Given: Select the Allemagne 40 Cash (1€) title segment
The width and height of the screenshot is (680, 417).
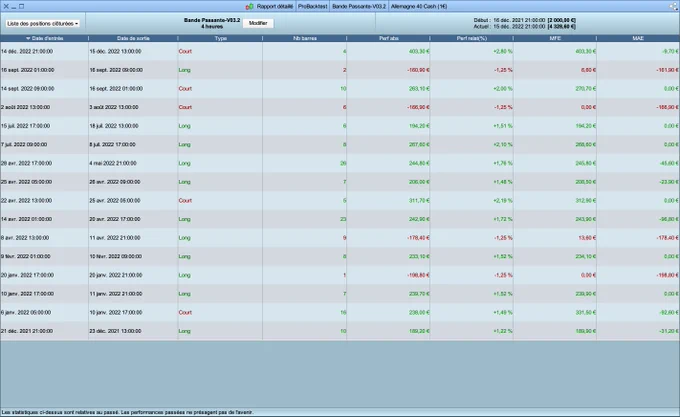Looking at the screenshot, I should pos(419,7).
